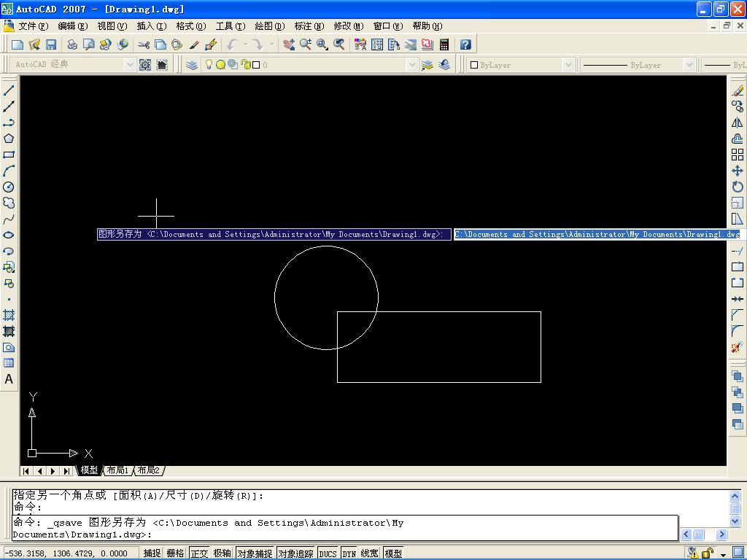Image resolution: width=747 pixels, height=560 pixels.
Task: Click the Workspace settings gear button
Action: click(145, 65)
